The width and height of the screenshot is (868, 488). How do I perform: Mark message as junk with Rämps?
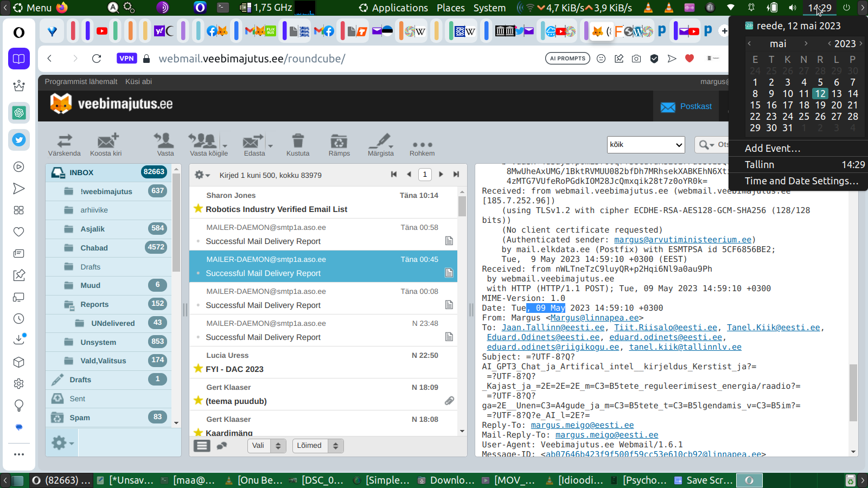pos(339,142)
